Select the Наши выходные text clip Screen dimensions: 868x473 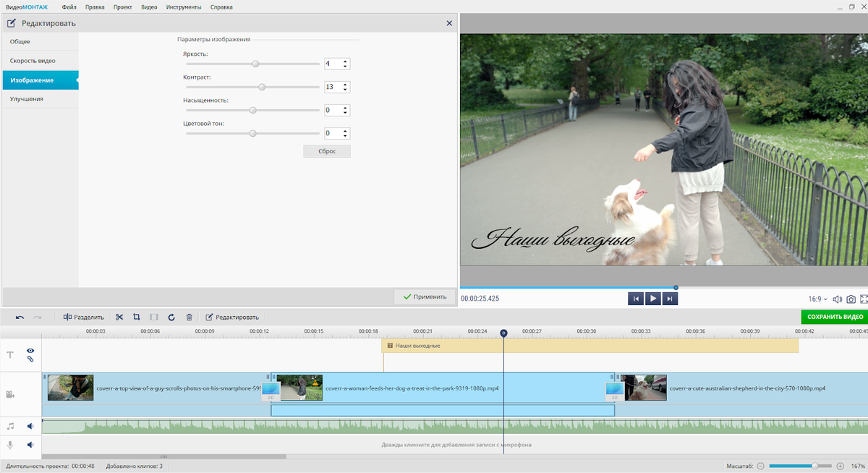590,346
